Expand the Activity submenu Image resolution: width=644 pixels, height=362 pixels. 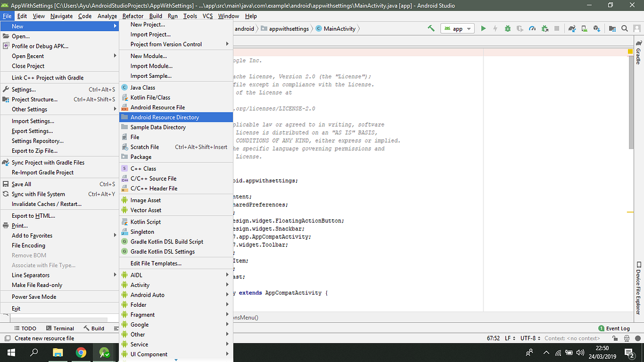click(x=141, y=285)
